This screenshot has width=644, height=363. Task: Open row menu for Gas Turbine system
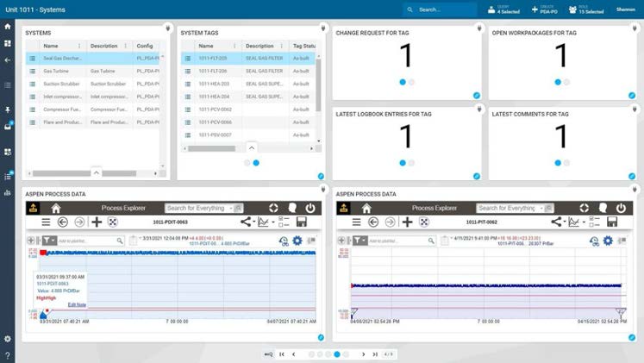(x=33, y=71)
